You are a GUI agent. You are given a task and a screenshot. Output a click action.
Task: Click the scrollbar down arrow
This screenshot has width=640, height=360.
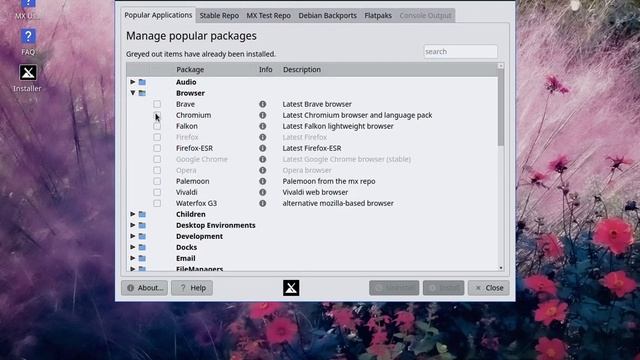pos(501,268)
